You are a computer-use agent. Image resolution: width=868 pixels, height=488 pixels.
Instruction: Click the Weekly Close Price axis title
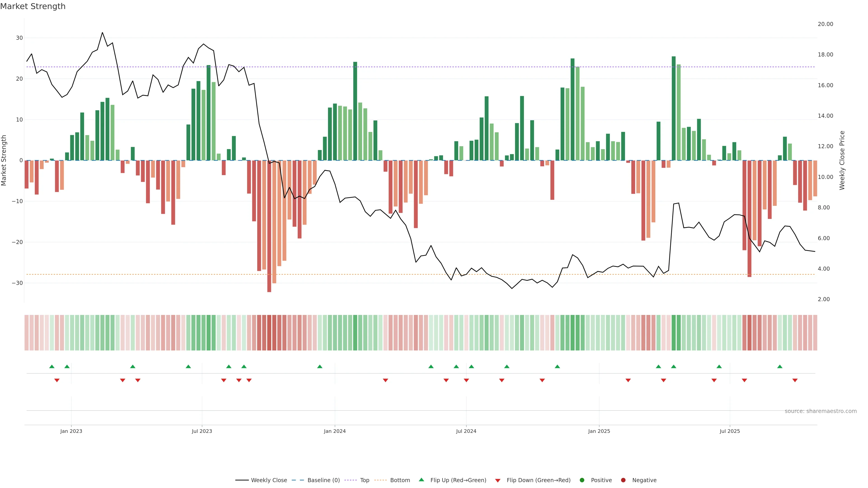(842, 160)
